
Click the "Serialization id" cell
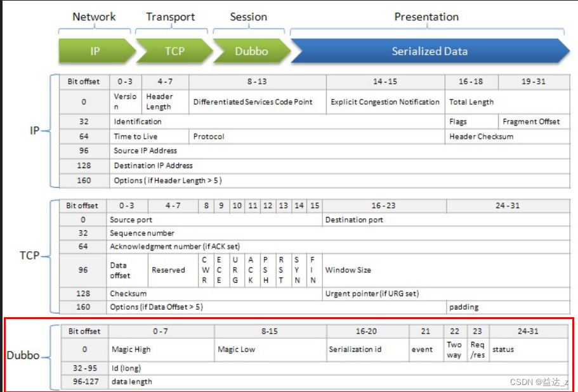368,350
